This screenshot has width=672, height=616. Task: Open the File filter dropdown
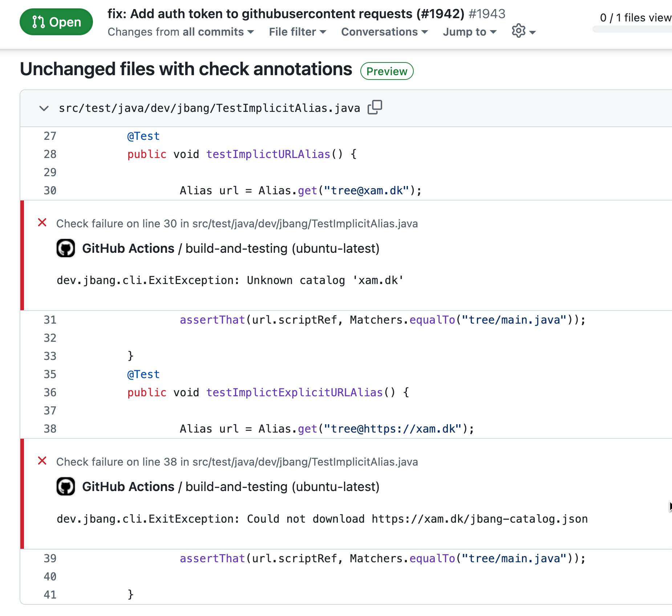click(297, 32)
